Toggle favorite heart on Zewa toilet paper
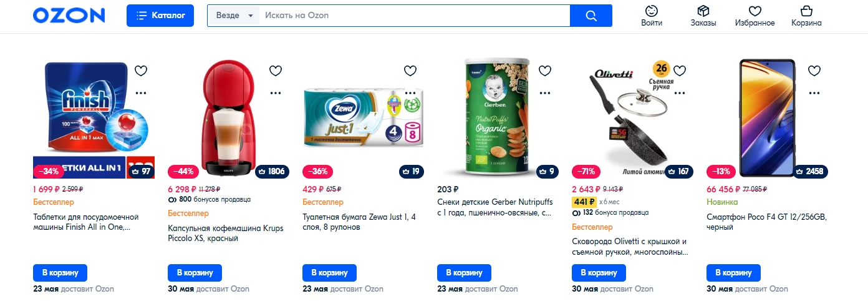 point(410,71)
